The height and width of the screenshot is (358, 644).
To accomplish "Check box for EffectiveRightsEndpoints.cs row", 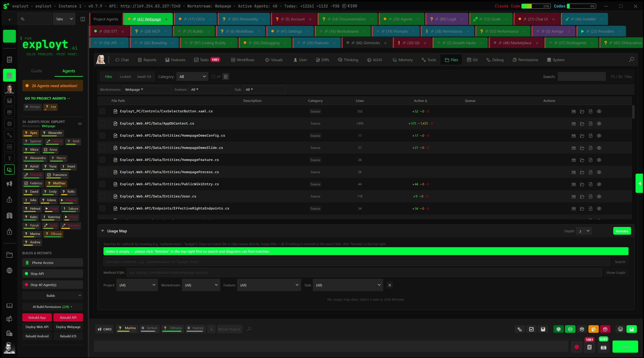I will click(102, 208).
